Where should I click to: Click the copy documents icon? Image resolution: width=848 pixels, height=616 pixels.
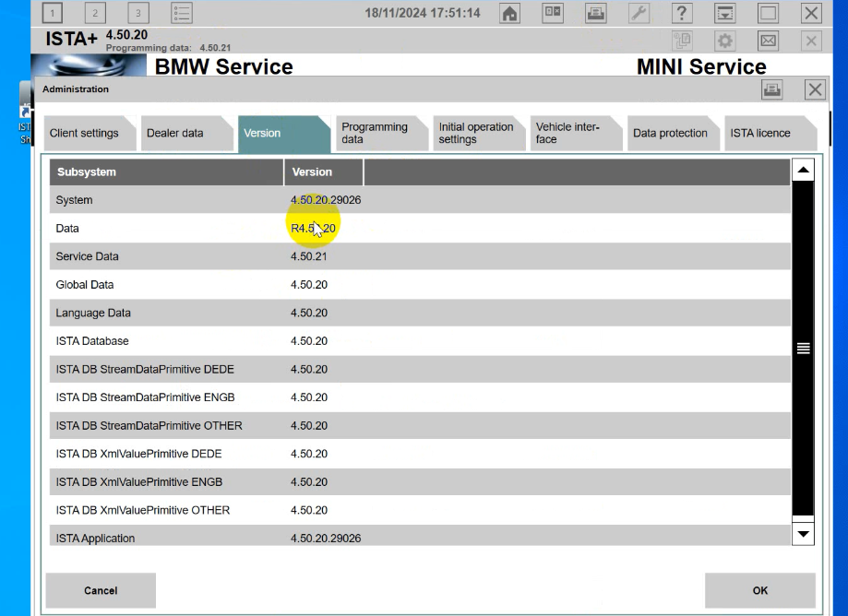click(x=682, y=41)
